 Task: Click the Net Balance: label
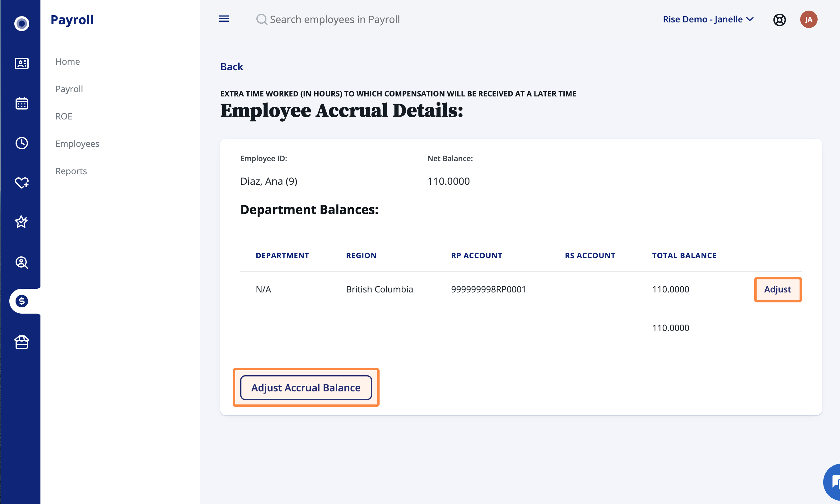click(x=450, y=158)
